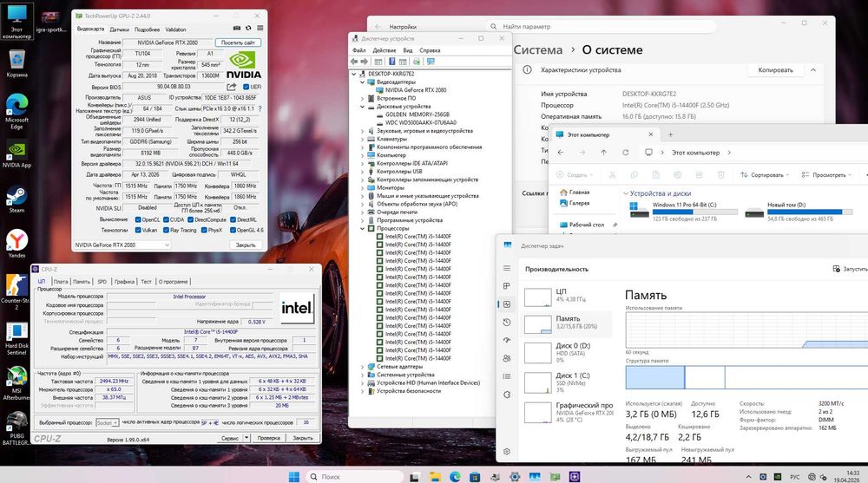Click Закрыть button in GPU-Z

coord(246,245)
